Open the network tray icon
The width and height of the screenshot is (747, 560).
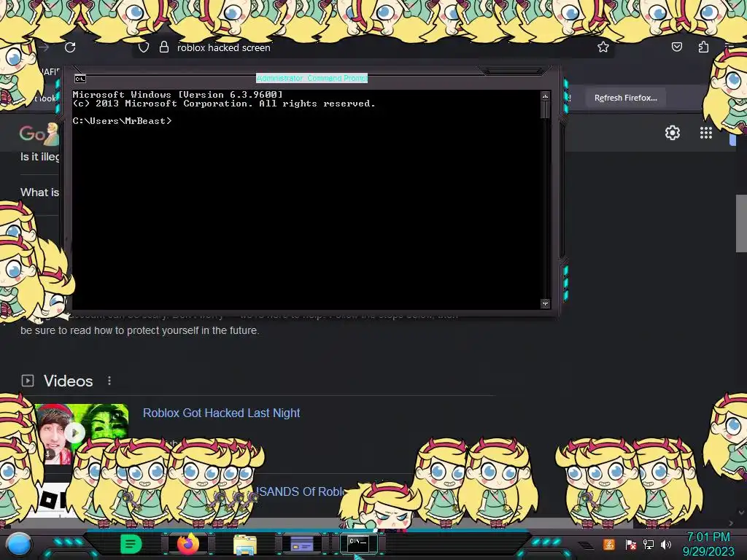click(x=649, y=544)
